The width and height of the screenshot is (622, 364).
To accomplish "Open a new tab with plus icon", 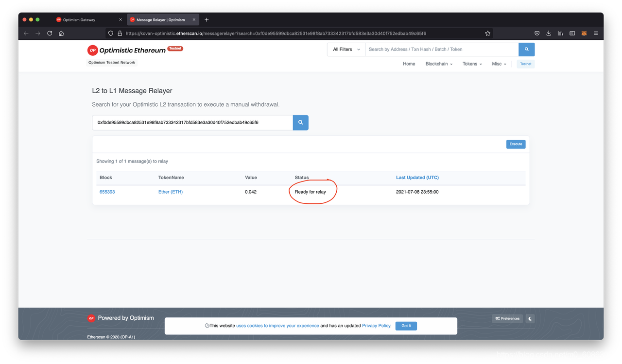I will coord(207,20).
